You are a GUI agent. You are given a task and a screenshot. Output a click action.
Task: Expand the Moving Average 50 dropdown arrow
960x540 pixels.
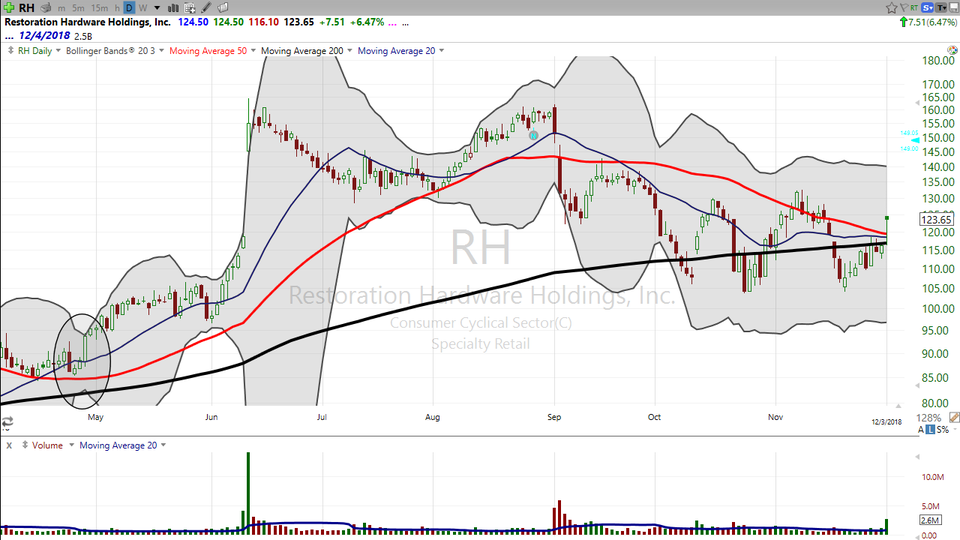[x=253, y=50]
